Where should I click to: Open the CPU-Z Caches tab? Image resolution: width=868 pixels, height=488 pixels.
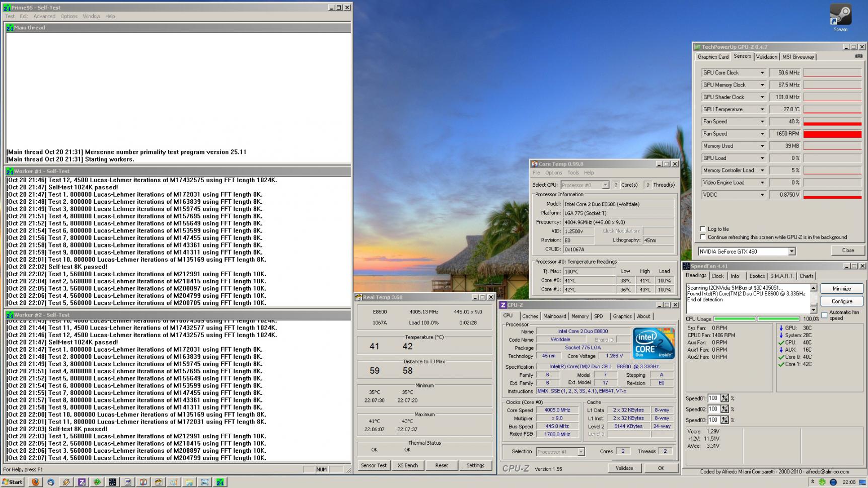coord(530,316)
